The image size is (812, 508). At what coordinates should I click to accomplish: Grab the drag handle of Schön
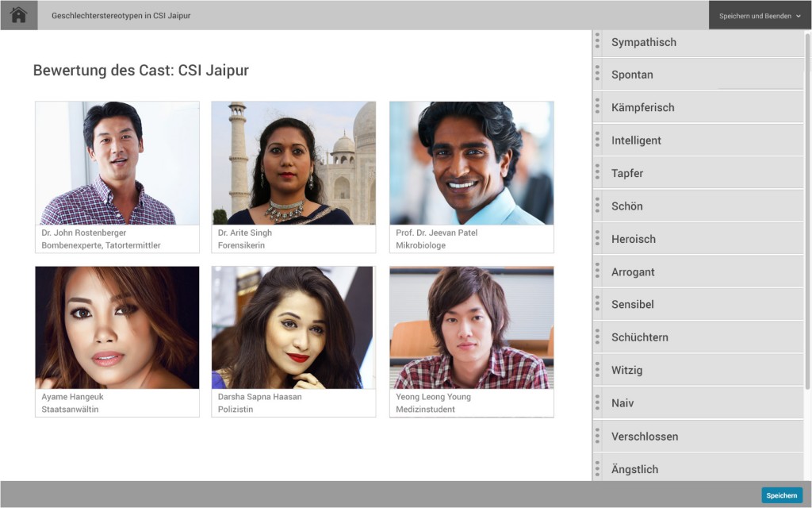pos(597,206)
